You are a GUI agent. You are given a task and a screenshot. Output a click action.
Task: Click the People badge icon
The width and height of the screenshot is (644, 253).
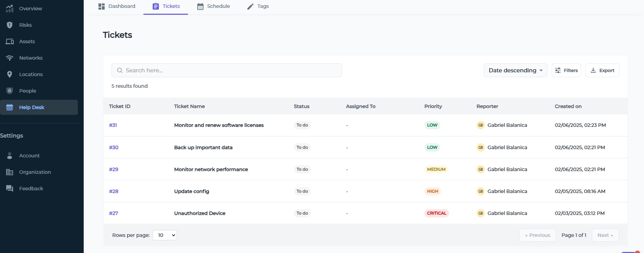click(x=10, y=91)
